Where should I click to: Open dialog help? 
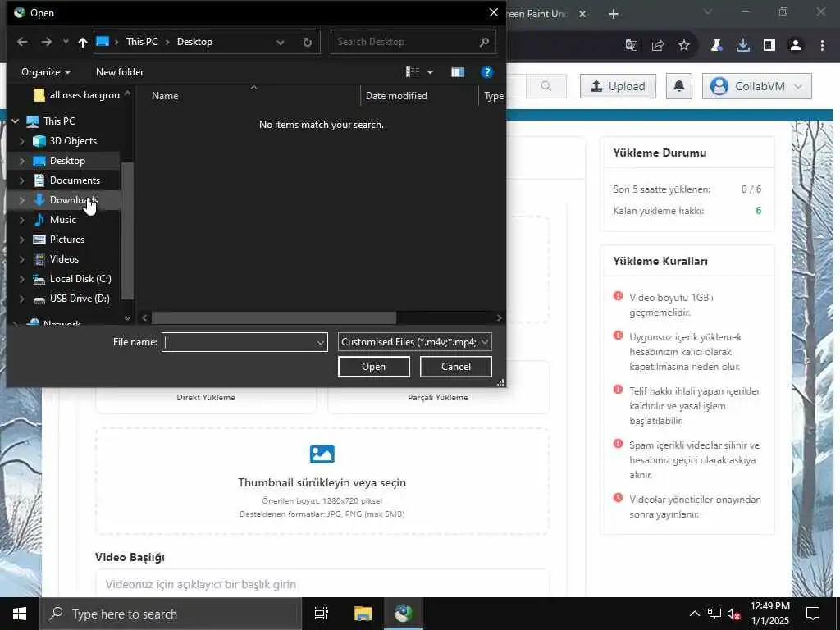(486, 72)
